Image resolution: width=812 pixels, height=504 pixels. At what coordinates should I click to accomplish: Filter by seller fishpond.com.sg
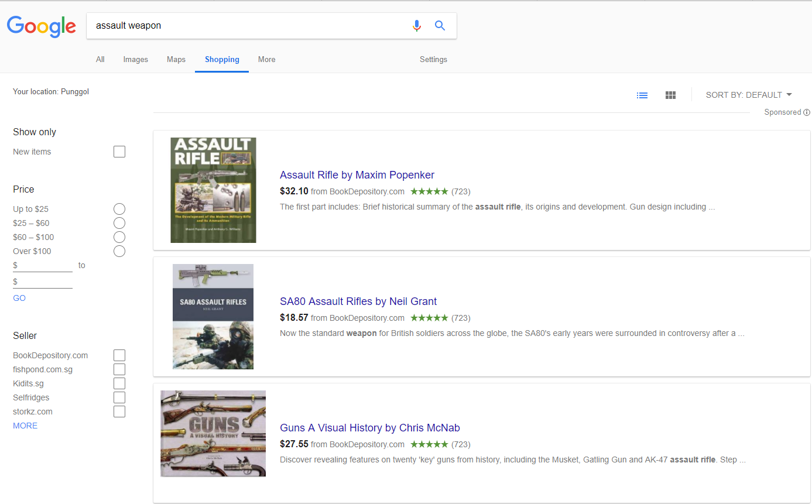pyautogui.click(x=119, y=369)
